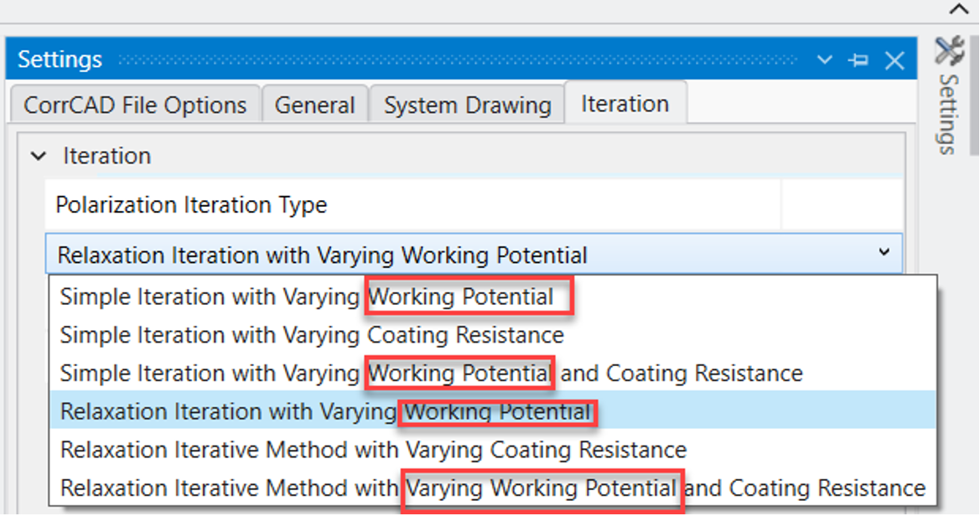Viewport: 980px width, 516px height.
Task: Choose Simple Iteration with Varying Working Potential
Action: click(306, 297)
